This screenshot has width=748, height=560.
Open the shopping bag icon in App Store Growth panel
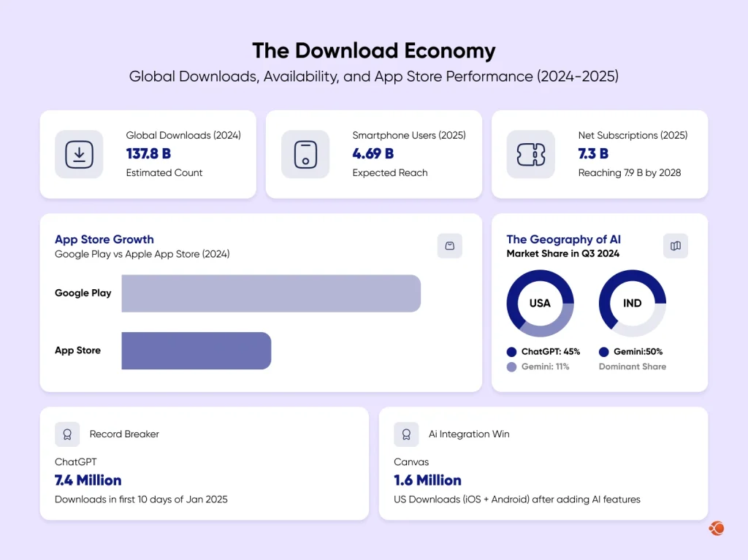point(449,246)
